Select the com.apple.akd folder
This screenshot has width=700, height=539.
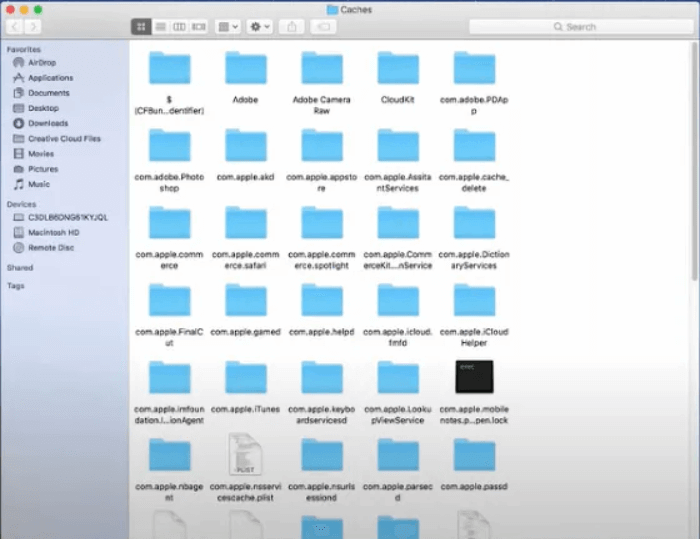coord(246,146)
